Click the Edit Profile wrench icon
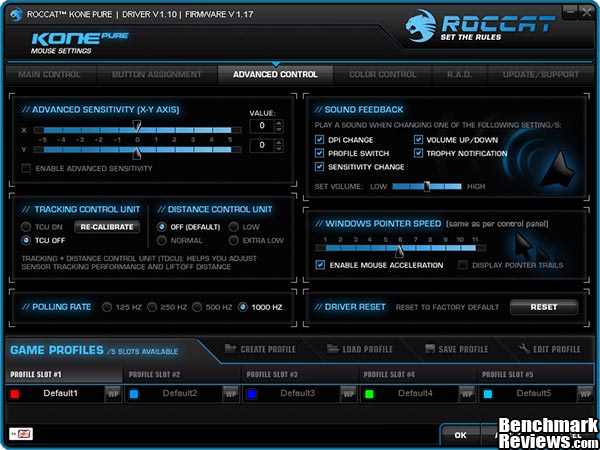The height and width of the screenshot is (450, 600). click(x=524, y=349)
